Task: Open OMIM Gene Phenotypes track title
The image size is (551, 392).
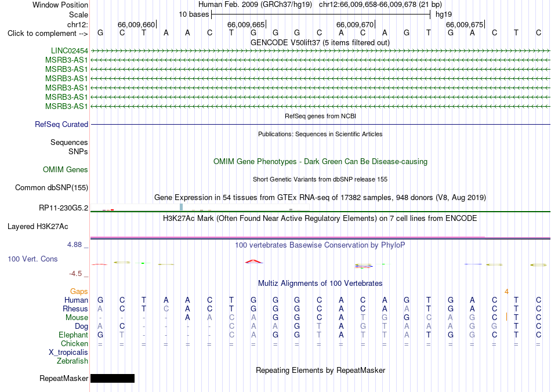Action: click(321, 162)
